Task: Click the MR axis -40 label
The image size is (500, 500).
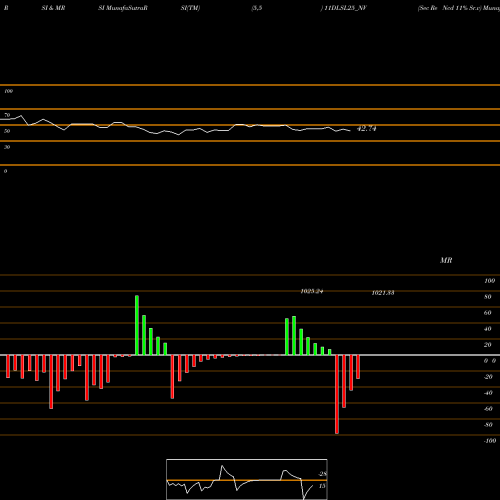Action: pyautogui.click(x=488, y=393)
